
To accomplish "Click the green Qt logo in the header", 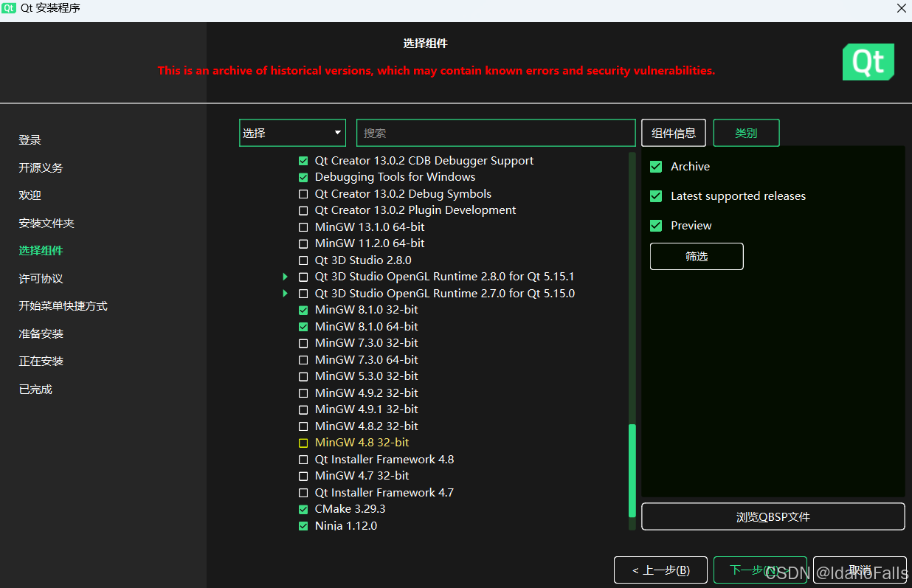I will [x=868, y=62].
